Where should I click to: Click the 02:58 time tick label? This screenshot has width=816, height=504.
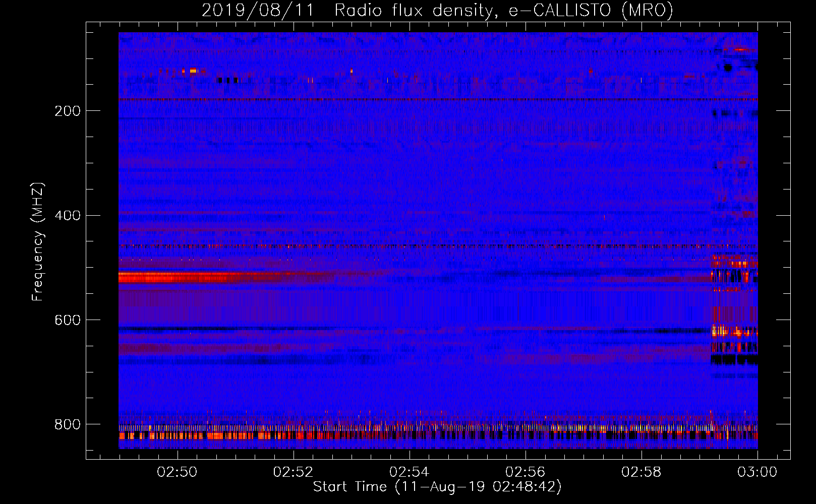tap(641, 472)
